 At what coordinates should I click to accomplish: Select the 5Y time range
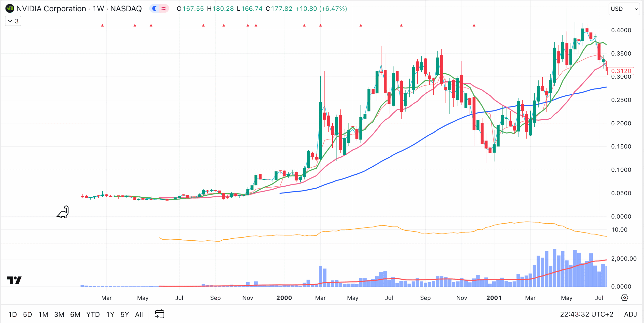(125, 314)
